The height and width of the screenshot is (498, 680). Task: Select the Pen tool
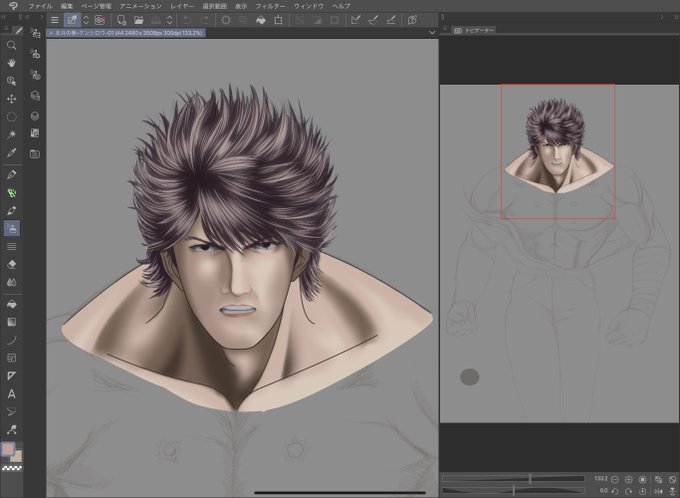coord(12,174)
